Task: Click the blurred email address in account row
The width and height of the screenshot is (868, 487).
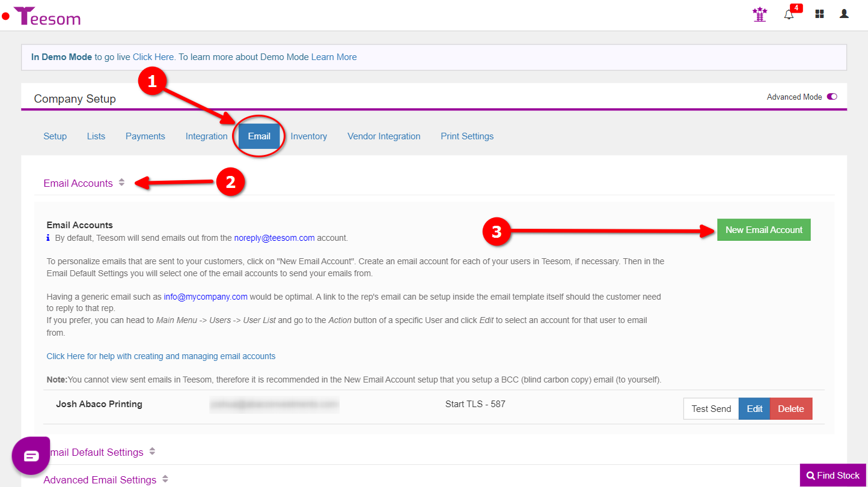Action: [x=275, y=404]
